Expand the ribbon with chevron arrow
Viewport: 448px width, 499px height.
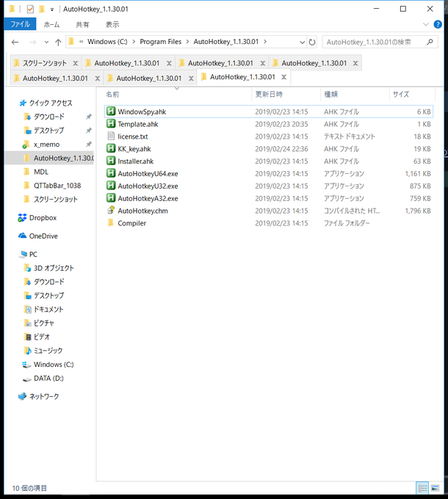click(426, 24)
